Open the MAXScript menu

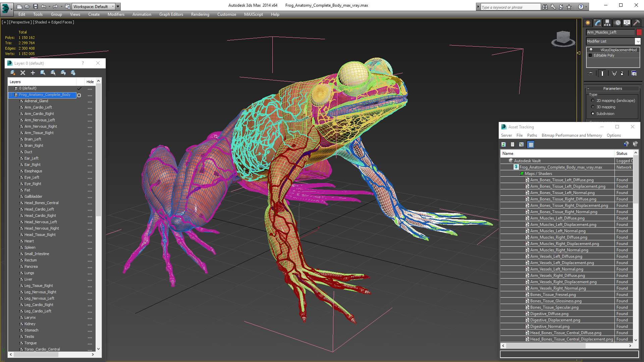(x=253, y=14)
